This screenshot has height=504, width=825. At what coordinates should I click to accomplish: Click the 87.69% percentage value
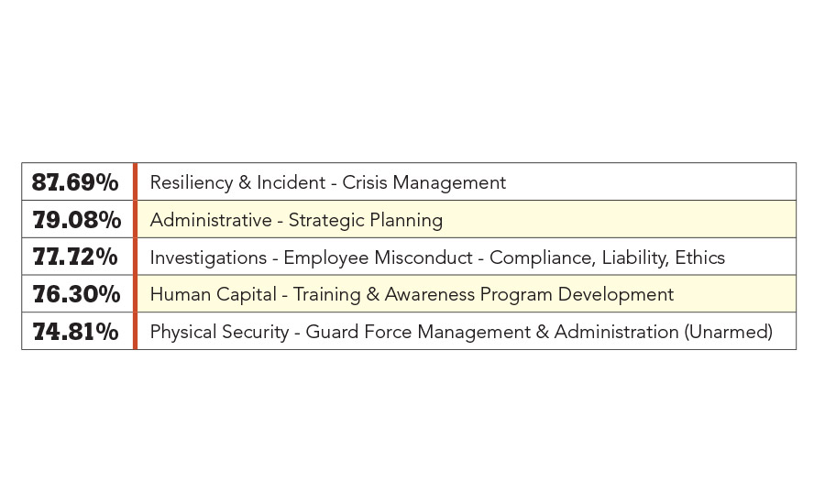pos(75,182)
